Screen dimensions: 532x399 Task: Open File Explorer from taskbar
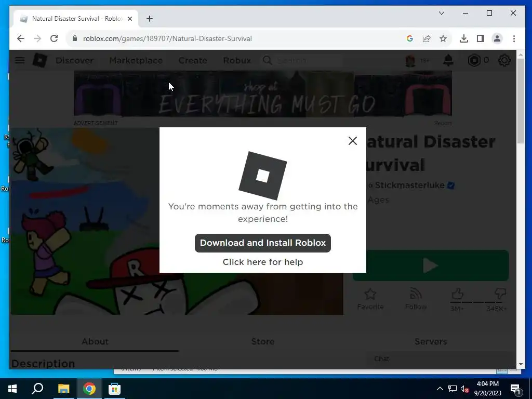63,389
